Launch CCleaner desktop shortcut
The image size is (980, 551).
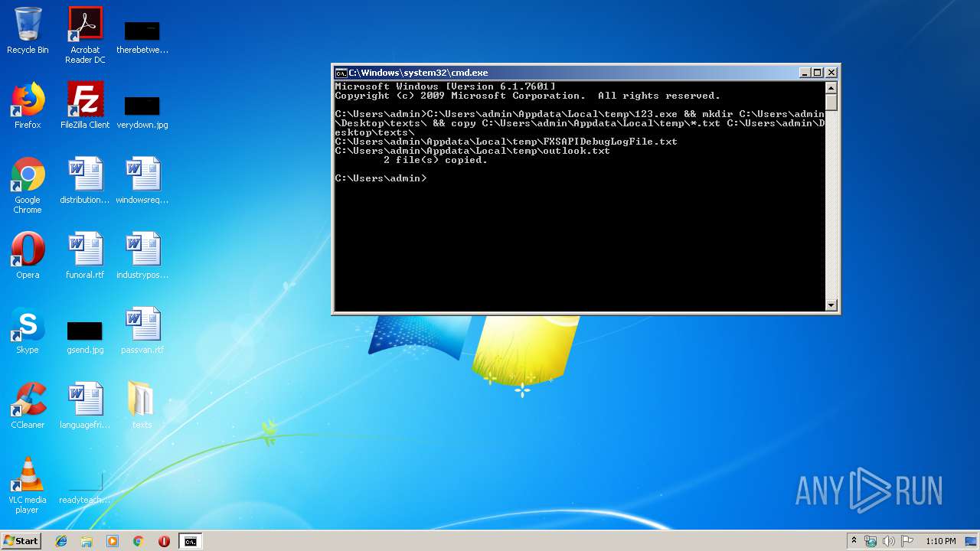point(28,406)
